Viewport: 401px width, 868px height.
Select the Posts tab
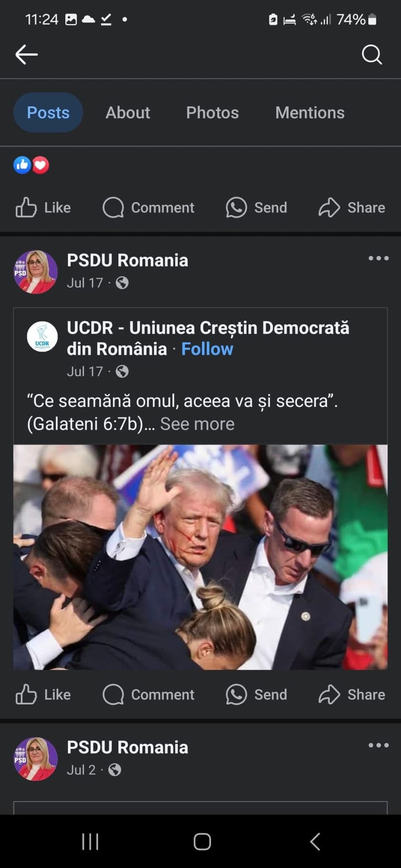click(48, 113)
